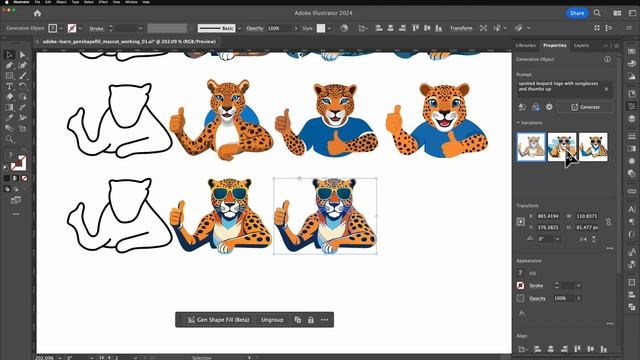Click the Isolate Selected Object icon
Screen dimensions: 640x360
[x=483, y=28]
